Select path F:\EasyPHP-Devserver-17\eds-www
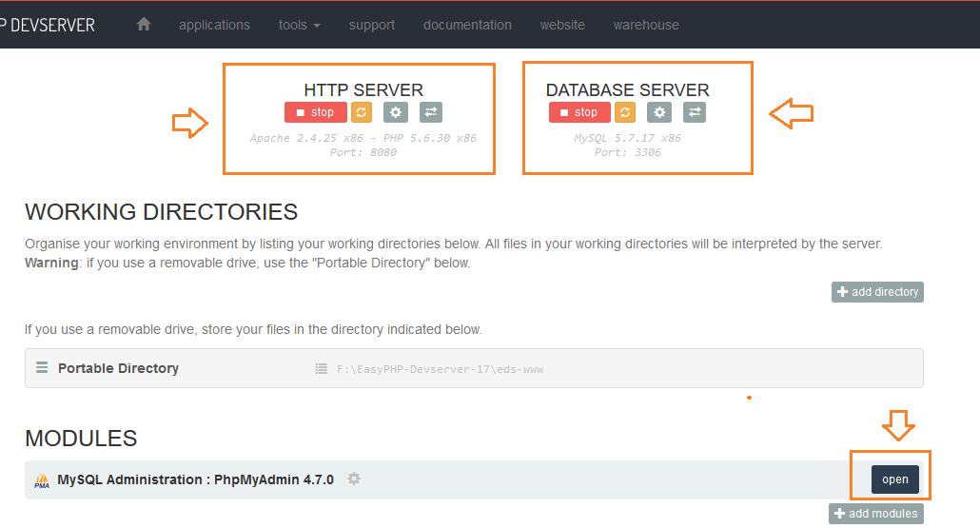This screenshot has width=980, height=528. pos(440,369)
